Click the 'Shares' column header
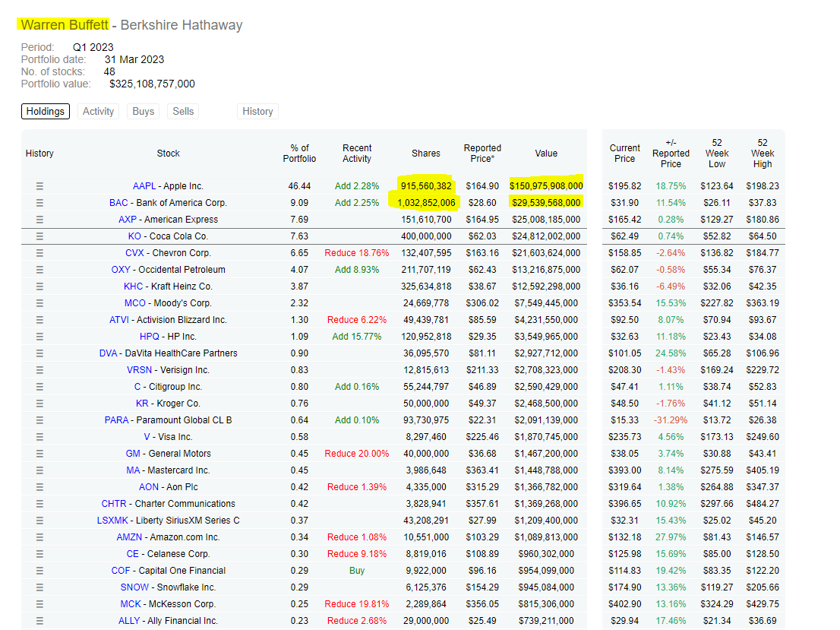The image size is (840, 630). click(426, 154)
